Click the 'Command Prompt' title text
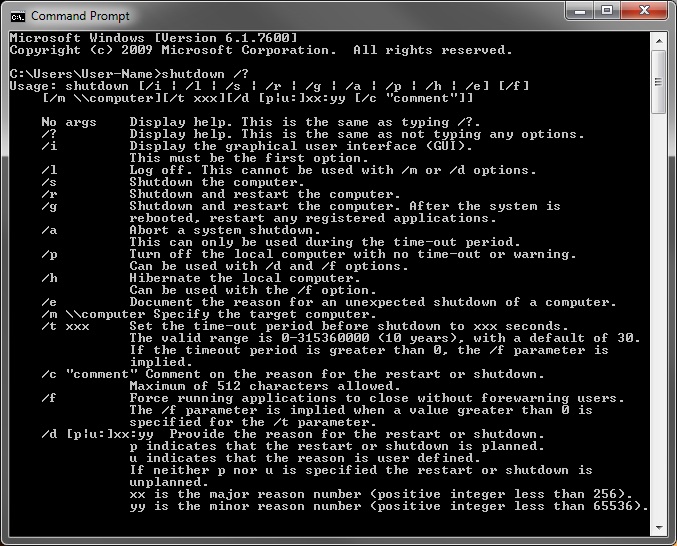 80,16
